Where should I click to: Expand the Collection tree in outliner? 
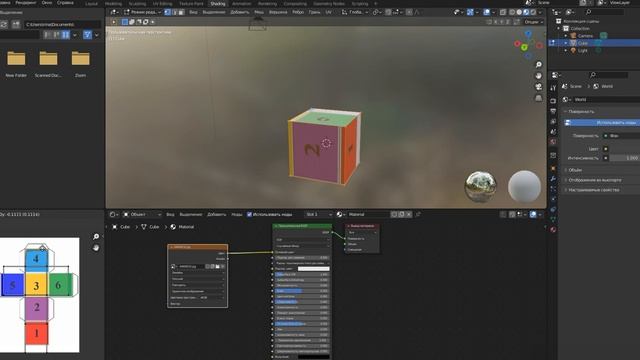pyautogui.click(x=559, y=29)
